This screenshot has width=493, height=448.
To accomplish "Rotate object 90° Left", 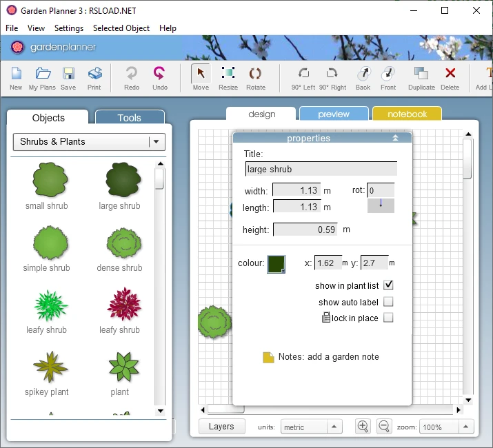I will pos(303,74).
